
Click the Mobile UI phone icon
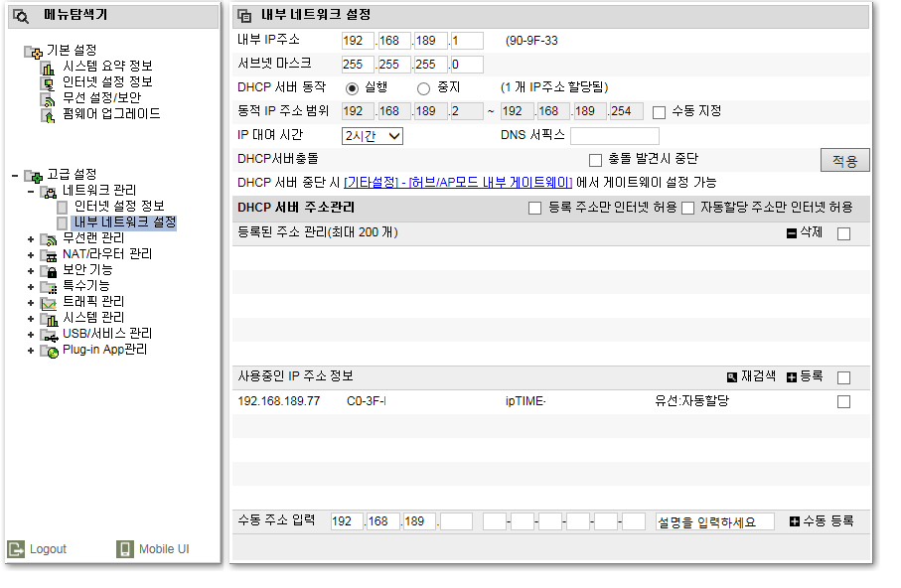pyautogui.click(x=125, y=549)
